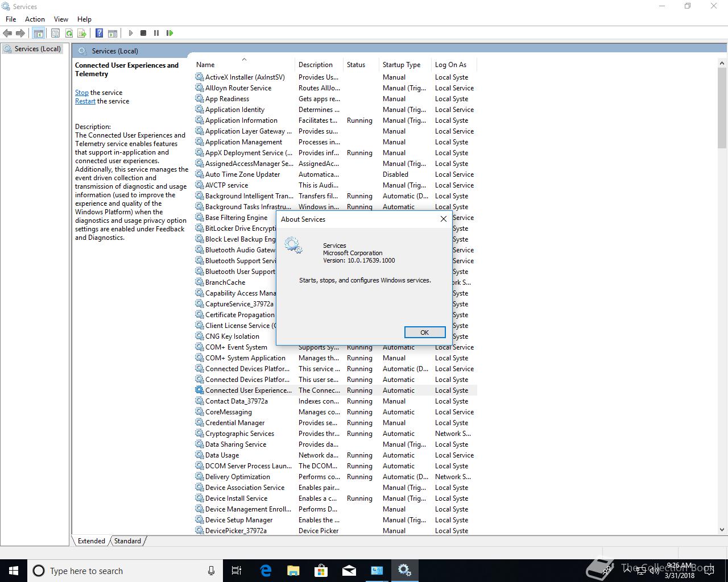
Task: Open the Windows Start button
Action: [x=14, y=571]
